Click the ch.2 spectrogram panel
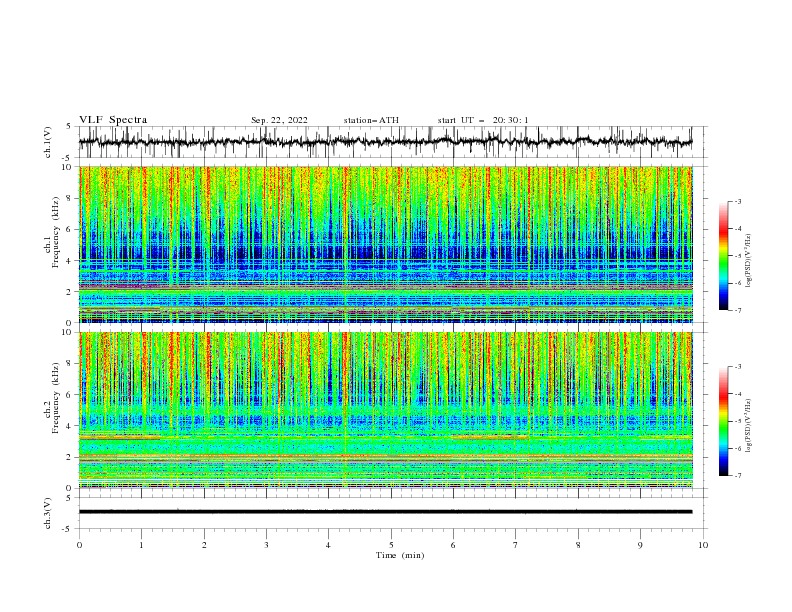Image resolution: width=792 pixels, height=612 pixels. click(x=386, y=410)
